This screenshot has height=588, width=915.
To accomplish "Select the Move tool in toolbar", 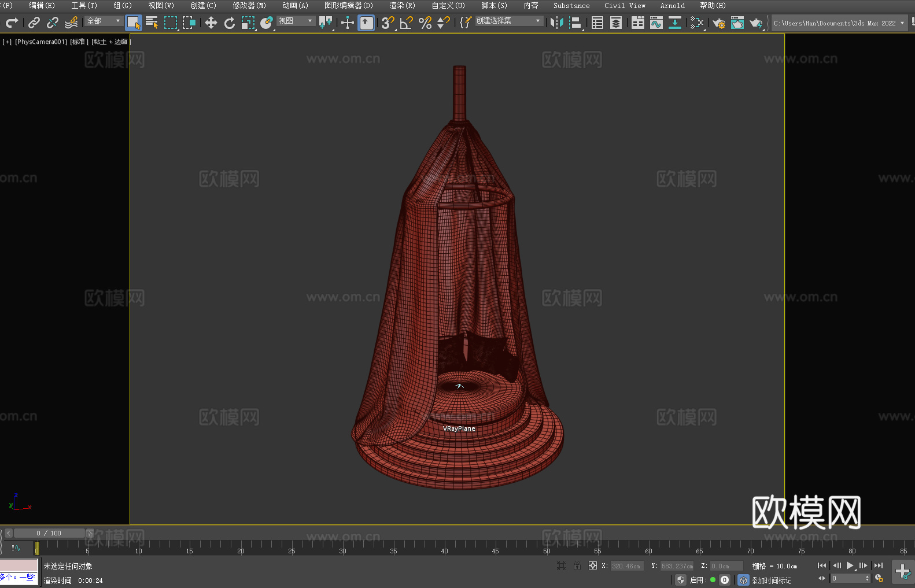I will [211, 23].
